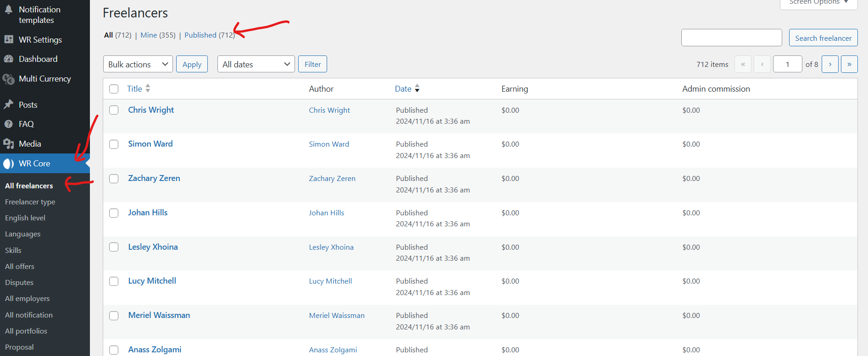The width and height of the screenshot is (868, 356).
Task: Click the Filter button
Action: 312,64
